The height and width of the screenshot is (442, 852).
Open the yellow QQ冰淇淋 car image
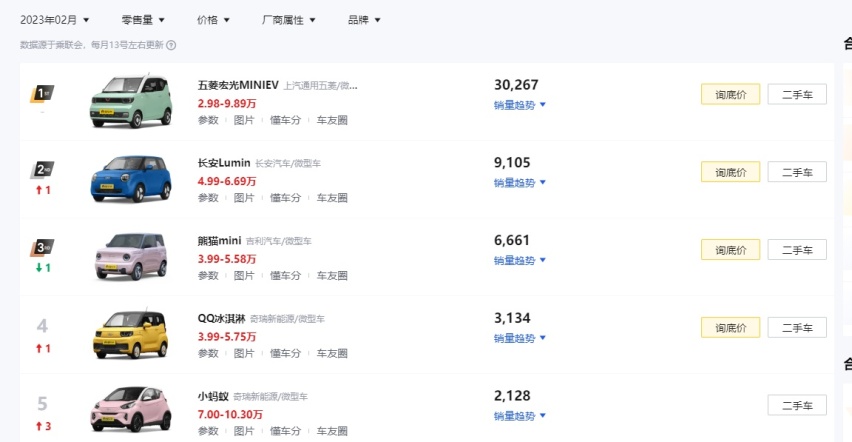coord(131,334)
